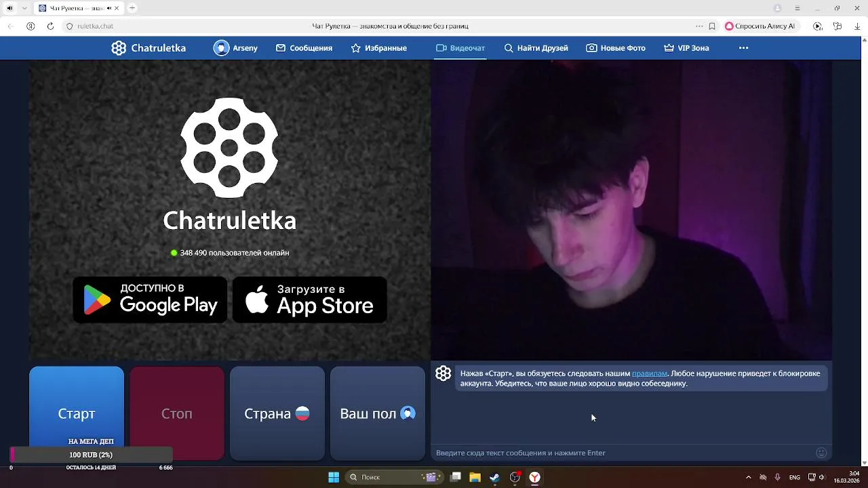Bookmark this page
Viewport: 868px width, 488px height.
[x=712, y=26]
